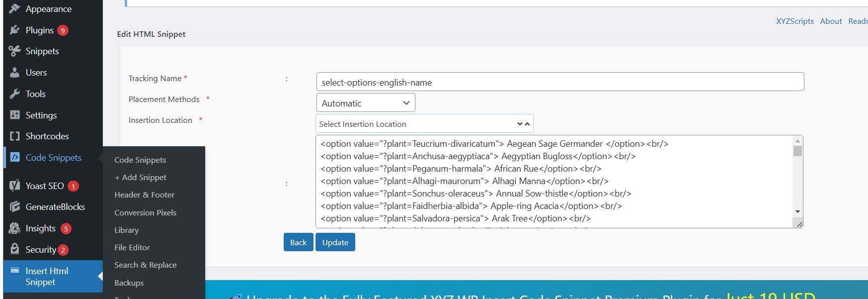Click the Settings sliders icon
This screenshot has width=868, height=299.
coord(15,115)
